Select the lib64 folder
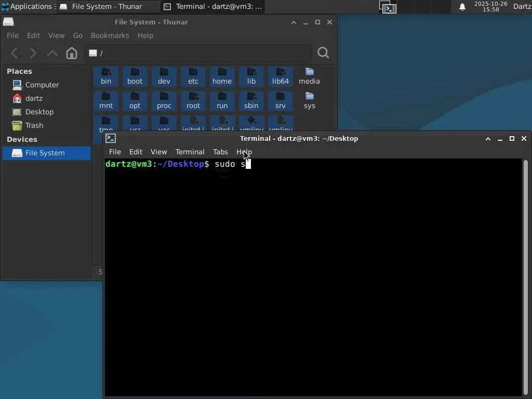The height and width of the screenshot is (399, 532). [280, 76]
